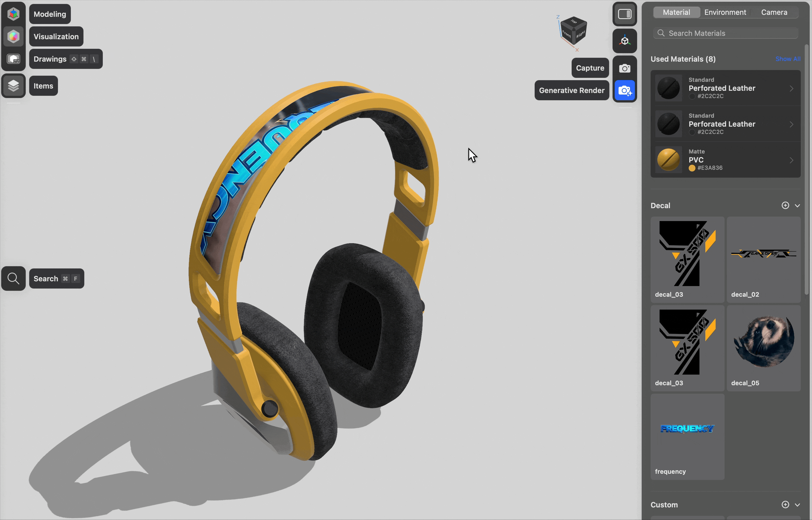Select the frequency decal thumbnail
Image resolution: width=812 pixels, height=520 pixels.
687,436
